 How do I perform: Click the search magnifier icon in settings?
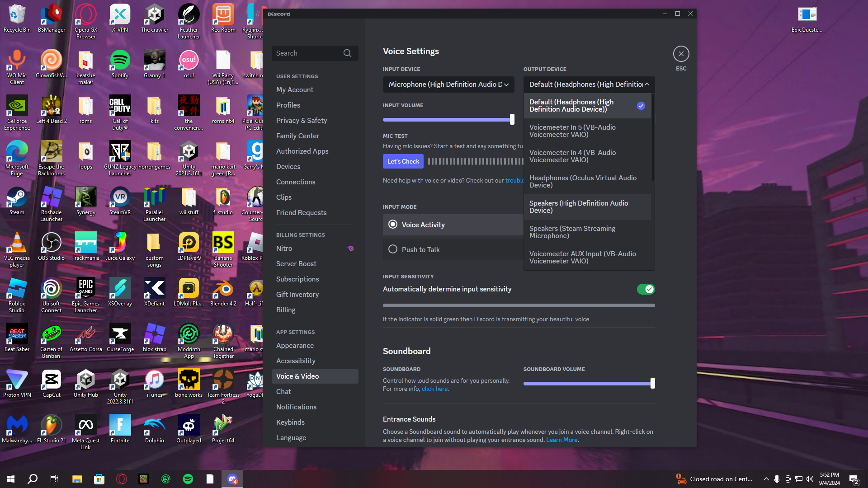click(347, 53)
